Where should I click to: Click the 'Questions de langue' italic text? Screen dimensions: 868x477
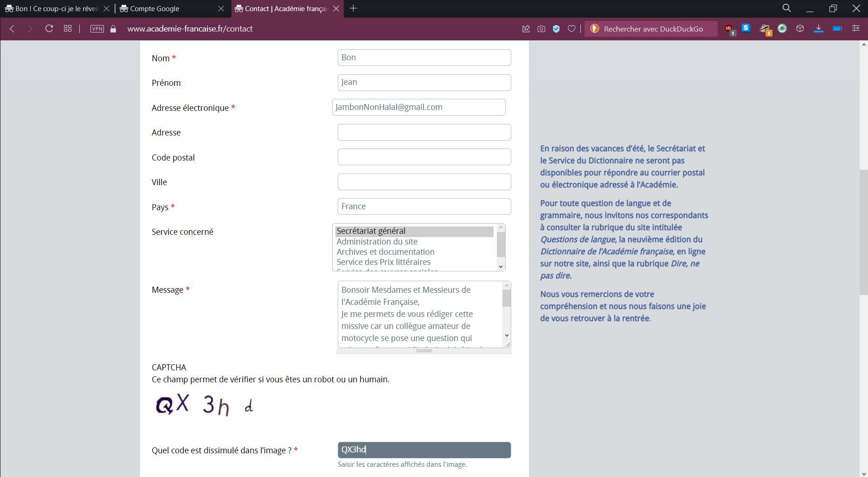coord(578,239)
